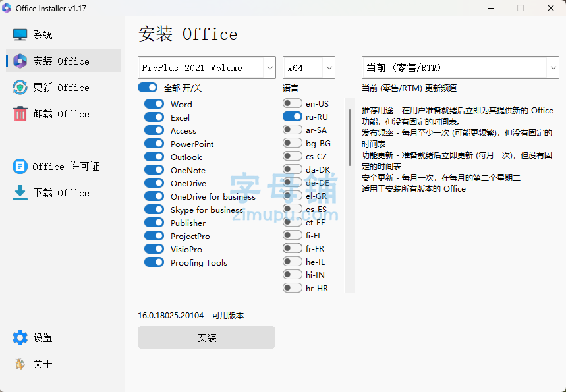Turn on hr-HR language switch
This screenshot has height=392, width=566.
[293, 288]
